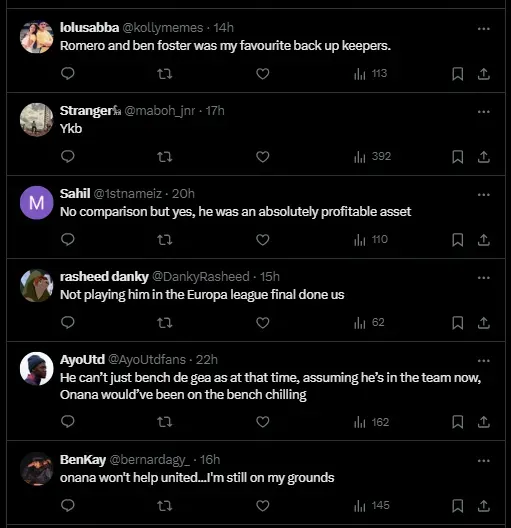Open rasheed danky's profile picture

click(x=37, y=286)
